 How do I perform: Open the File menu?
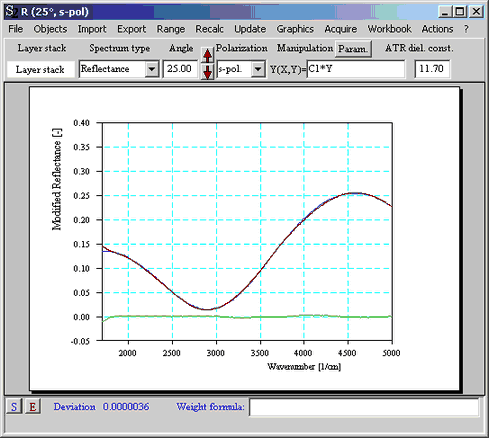(x=16, y=29)
